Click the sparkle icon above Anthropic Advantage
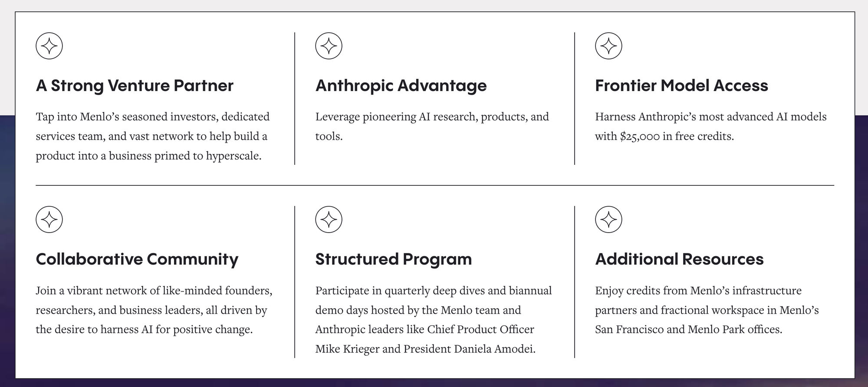Image resolution: width=868 pixels, height=387 pixels. point(329,46)
